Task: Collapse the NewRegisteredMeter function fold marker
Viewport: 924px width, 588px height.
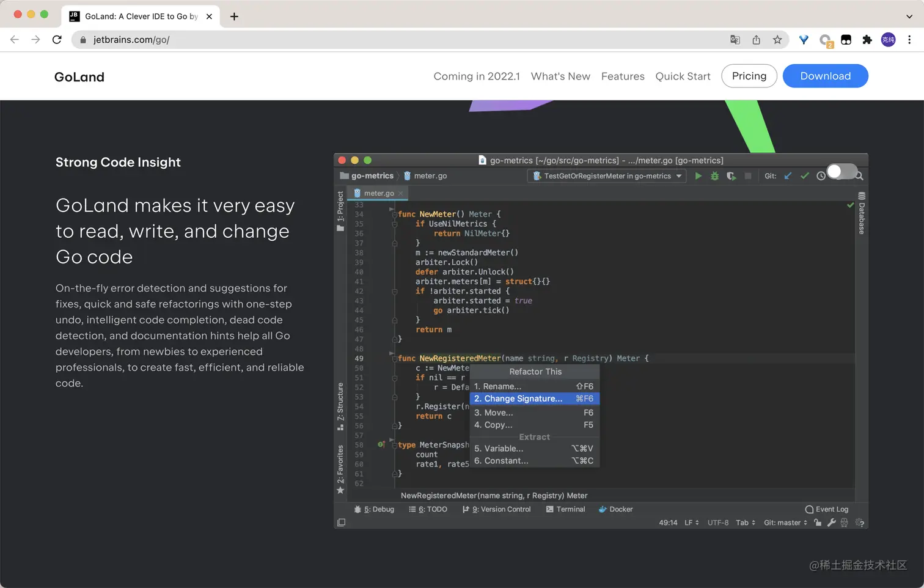Action: 394,358
